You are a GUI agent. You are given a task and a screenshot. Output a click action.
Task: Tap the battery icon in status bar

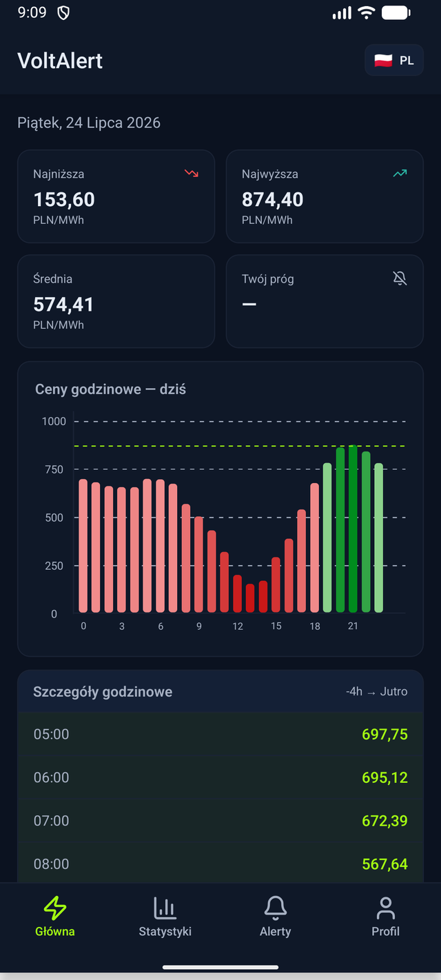(x=396, y=12)
